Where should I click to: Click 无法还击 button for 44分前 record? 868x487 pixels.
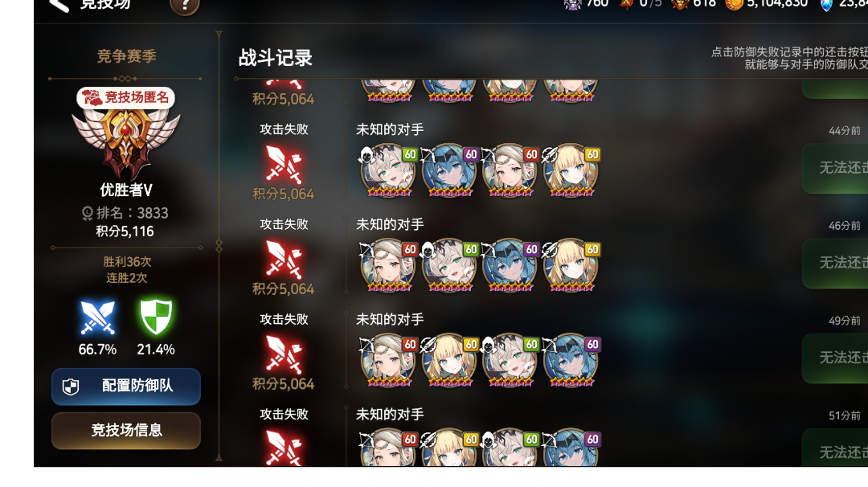835,168
